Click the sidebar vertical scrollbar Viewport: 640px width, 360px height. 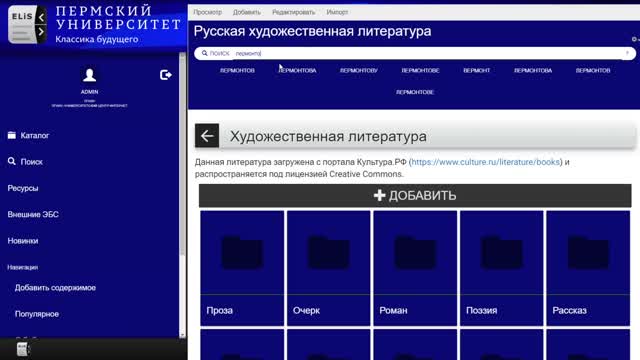coord(182,195)
